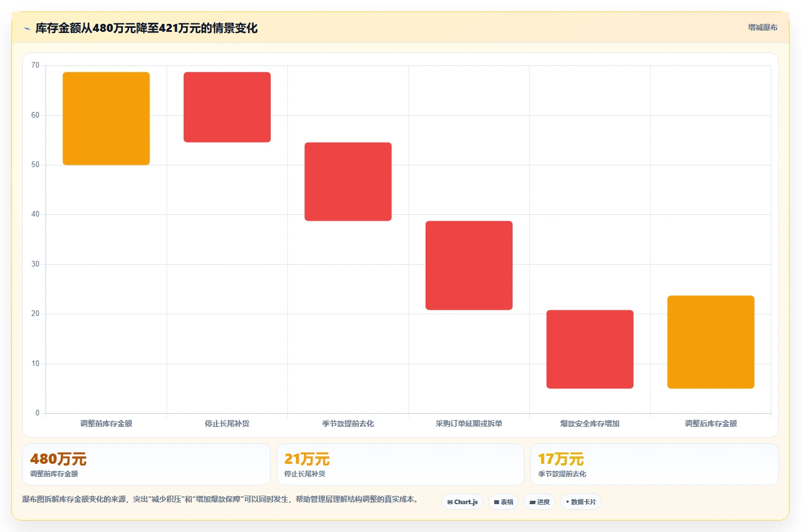
Task: Click the 21万元 data card
Action: 400,464
